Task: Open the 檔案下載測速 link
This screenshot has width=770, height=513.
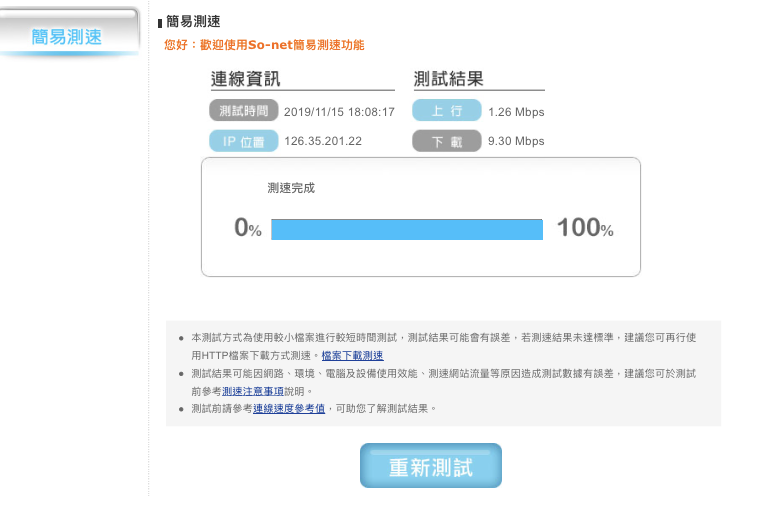Action: tap(352, 355)
